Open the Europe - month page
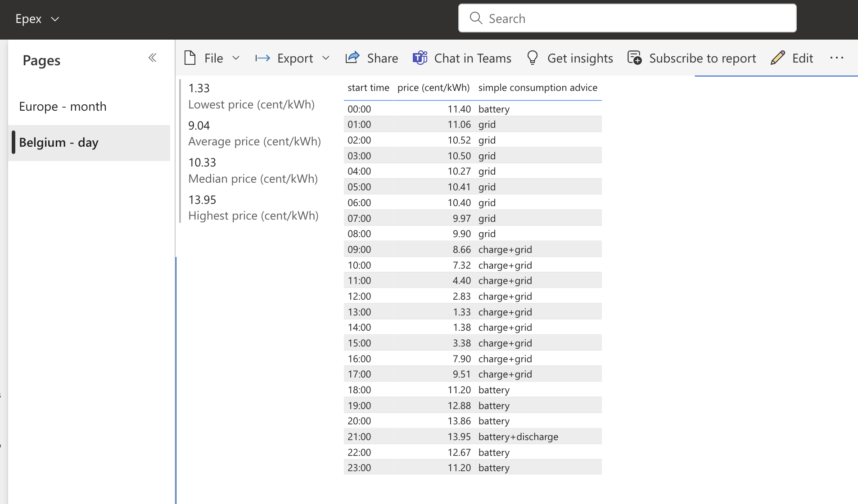858x504 pixels. pyautogui.click(x=63, y=107)
